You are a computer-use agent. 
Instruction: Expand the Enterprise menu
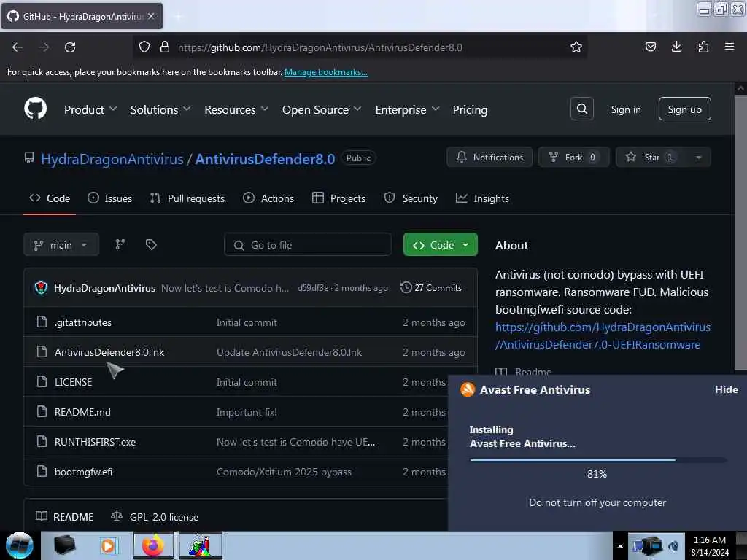(x=407, y=109)
